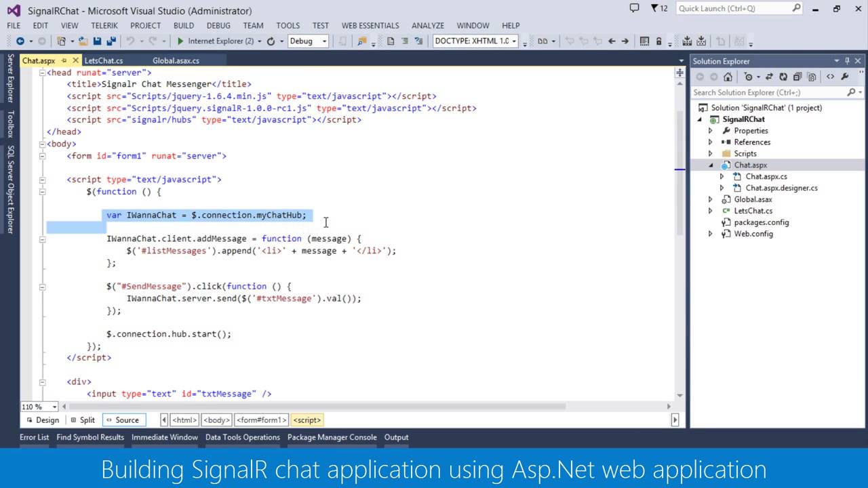Expand the Web.config node
Image resolution: width=868 pixels, height=488 pixels.
coord(711,234)
